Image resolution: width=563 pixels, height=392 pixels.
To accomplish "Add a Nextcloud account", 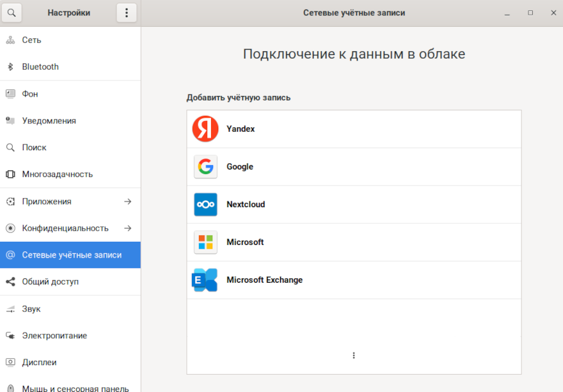I will 246,205.
